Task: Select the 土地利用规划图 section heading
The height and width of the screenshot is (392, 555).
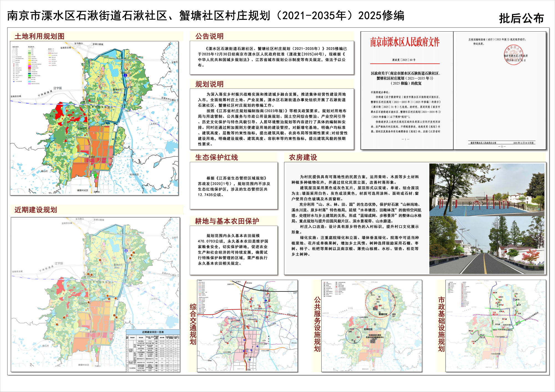Action: point(39,36)
